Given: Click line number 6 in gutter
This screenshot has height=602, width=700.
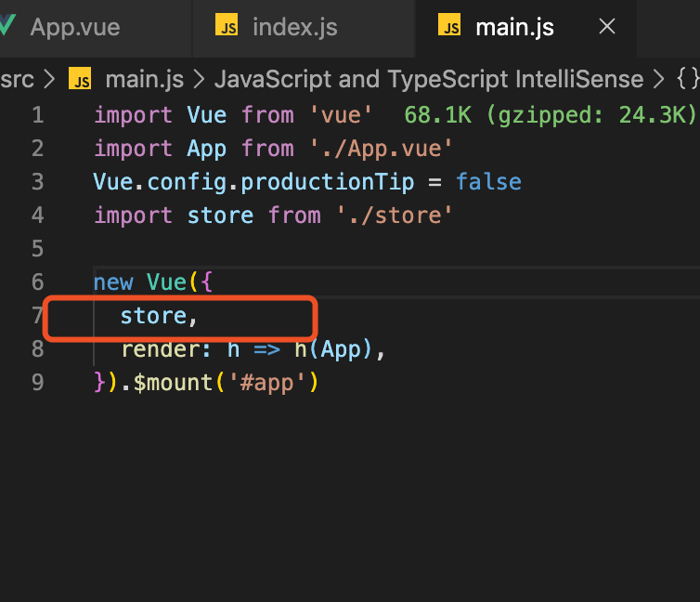Looking at the screenshot, I should pyautogui.click(x=37, y=282).
